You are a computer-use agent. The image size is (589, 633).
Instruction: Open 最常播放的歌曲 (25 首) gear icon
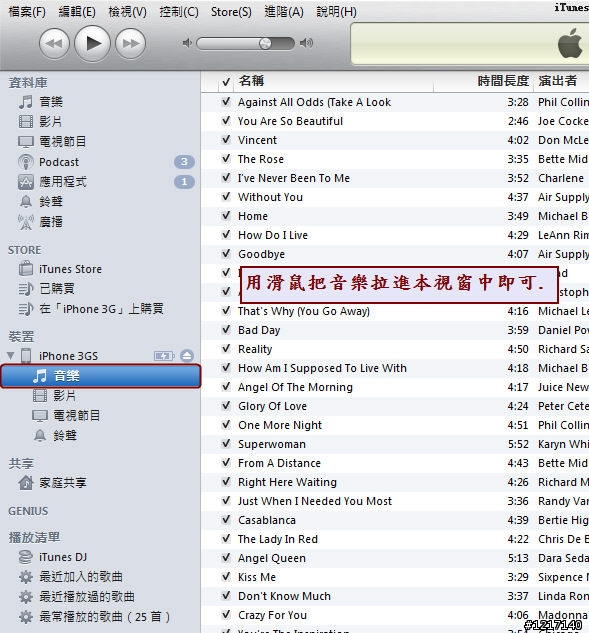26,616
